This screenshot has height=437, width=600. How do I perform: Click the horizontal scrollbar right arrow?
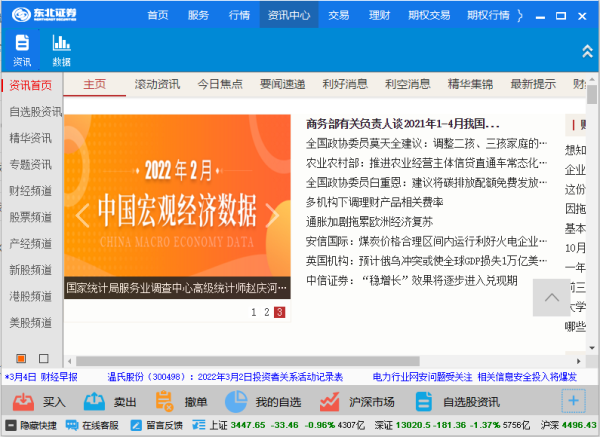(579, 361)
